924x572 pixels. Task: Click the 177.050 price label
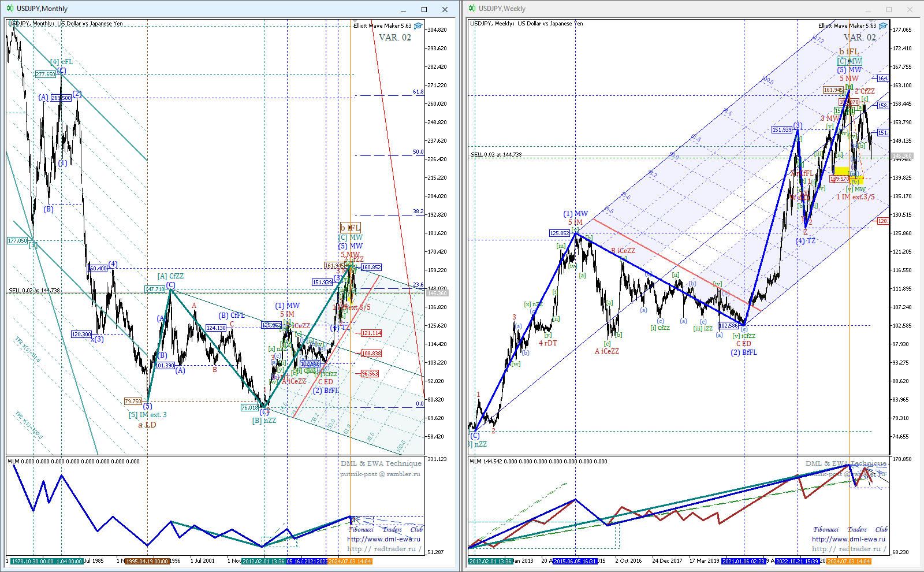pos(17,240)
